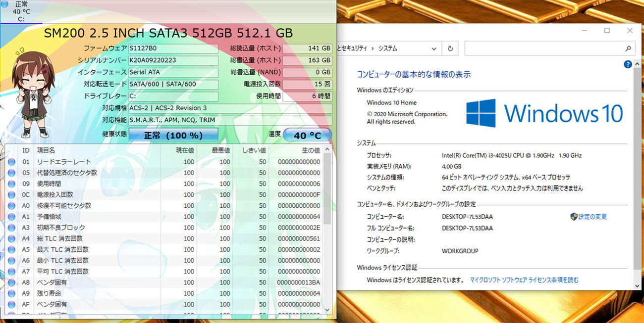644x323 pixels.
Task: Click the status circle icon for row A4
Action: [11, 239]
